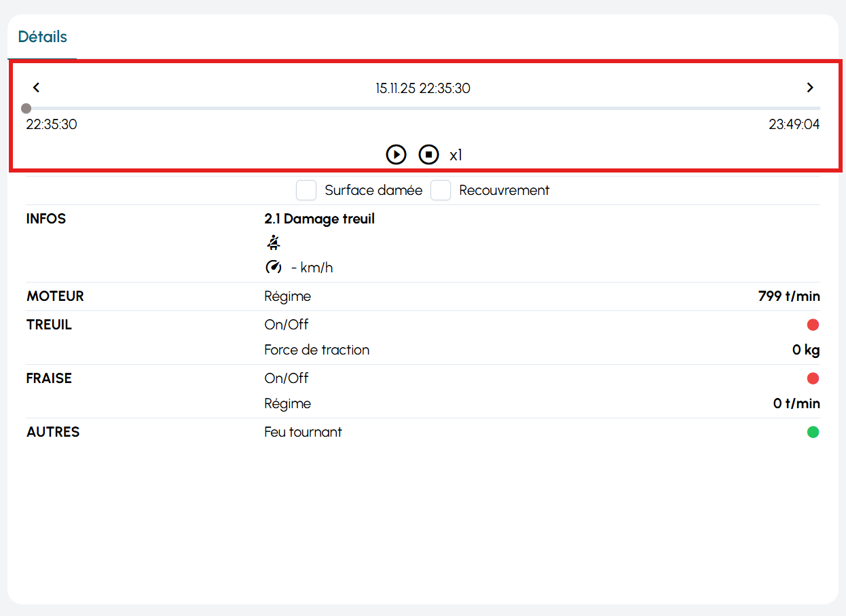The height and width of the screenshot is (616, 846).
Task: Click the seatbelt status icon
Action: point(273,242)
